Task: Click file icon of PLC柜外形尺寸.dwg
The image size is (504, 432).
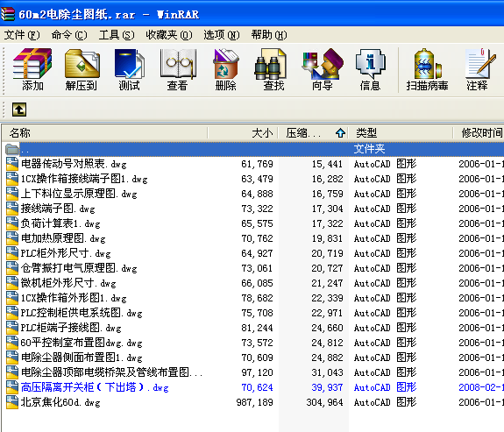Action: [x=12, y=253]
